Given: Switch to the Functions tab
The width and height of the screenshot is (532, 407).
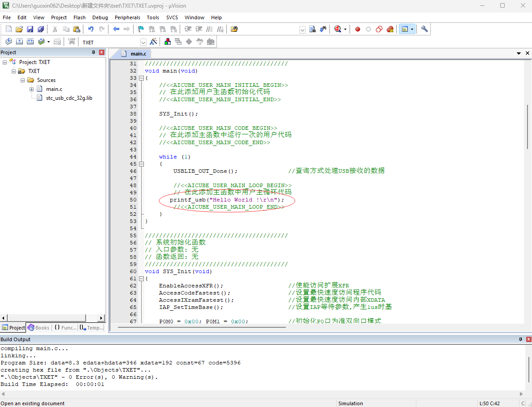Looking at the screenshot, I should coord(65,328).
